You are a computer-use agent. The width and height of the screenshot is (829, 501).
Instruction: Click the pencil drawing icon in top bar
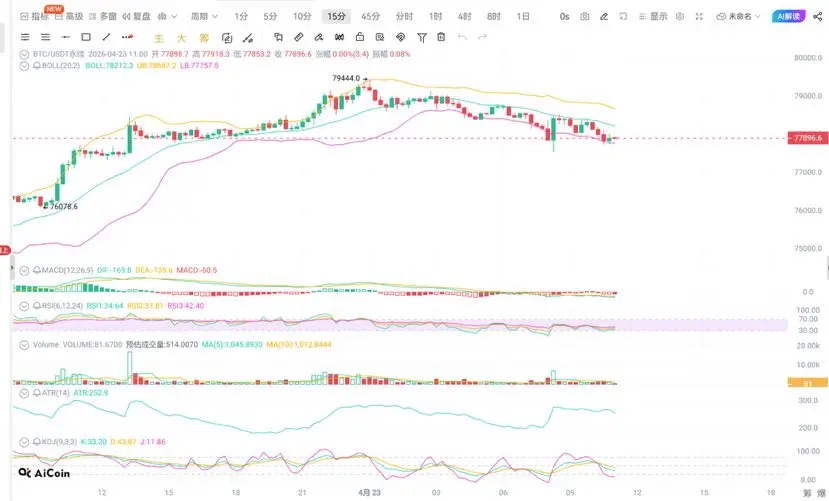(604, 16)
